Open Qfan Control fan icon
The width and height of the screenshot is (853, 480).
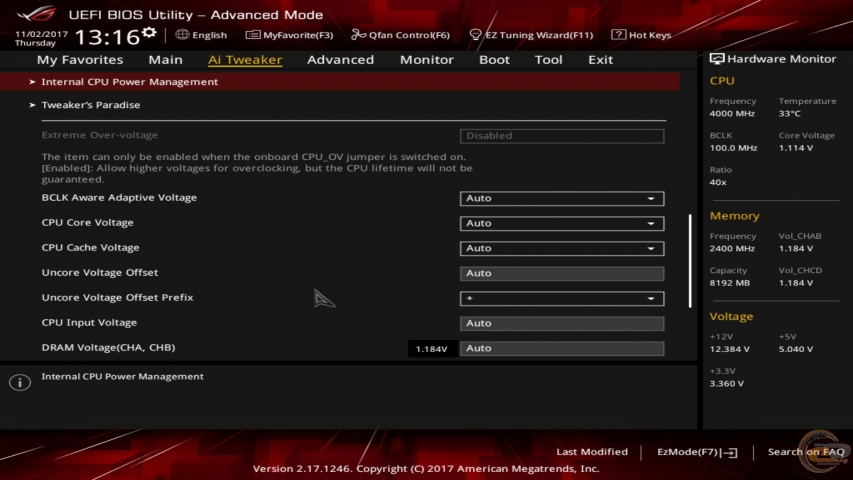(358, 35)
